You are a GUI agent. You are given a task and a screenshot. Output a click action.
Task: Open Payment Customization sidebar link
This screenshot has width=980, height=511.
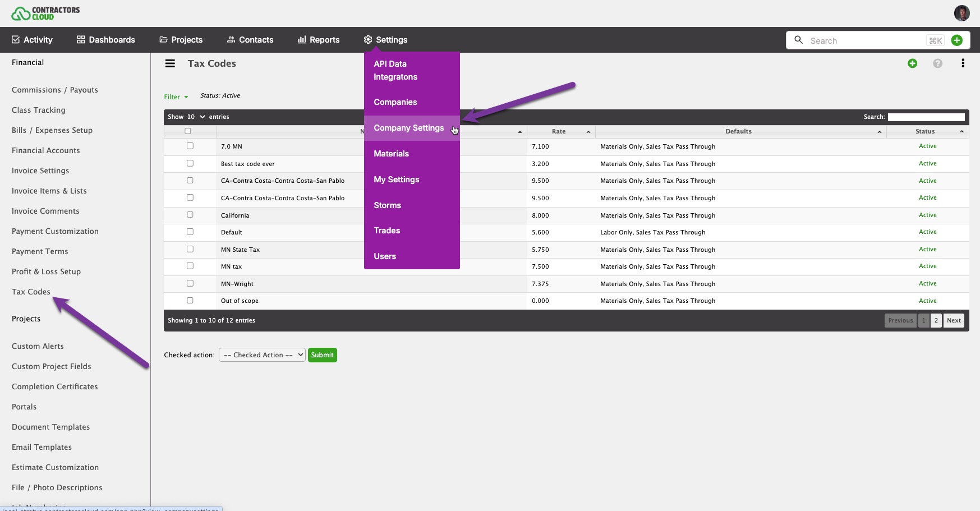coord(55,231)
